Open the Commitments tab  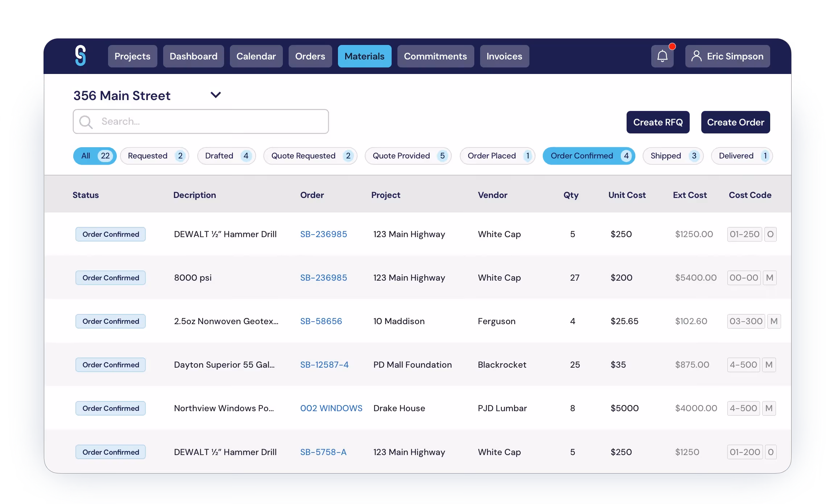tap(435, 56)
